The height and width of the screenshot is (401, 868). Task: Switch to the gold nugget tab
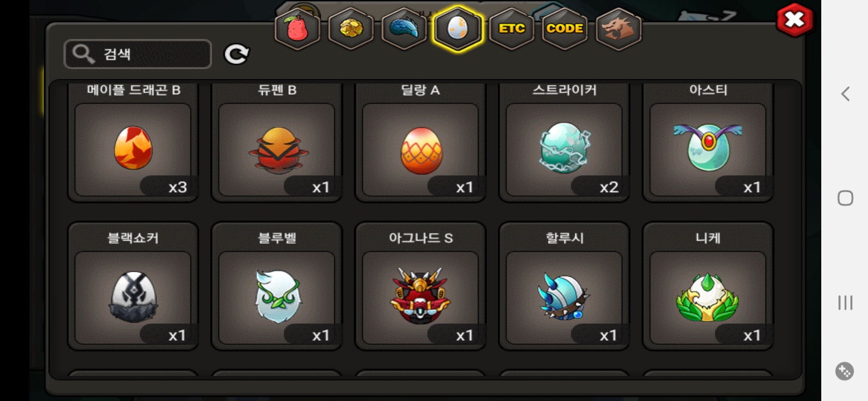(x=351, y=29)
